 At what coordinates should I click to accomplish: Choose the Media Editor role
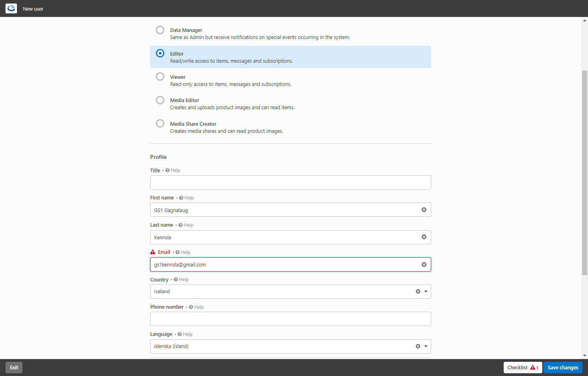160,100
